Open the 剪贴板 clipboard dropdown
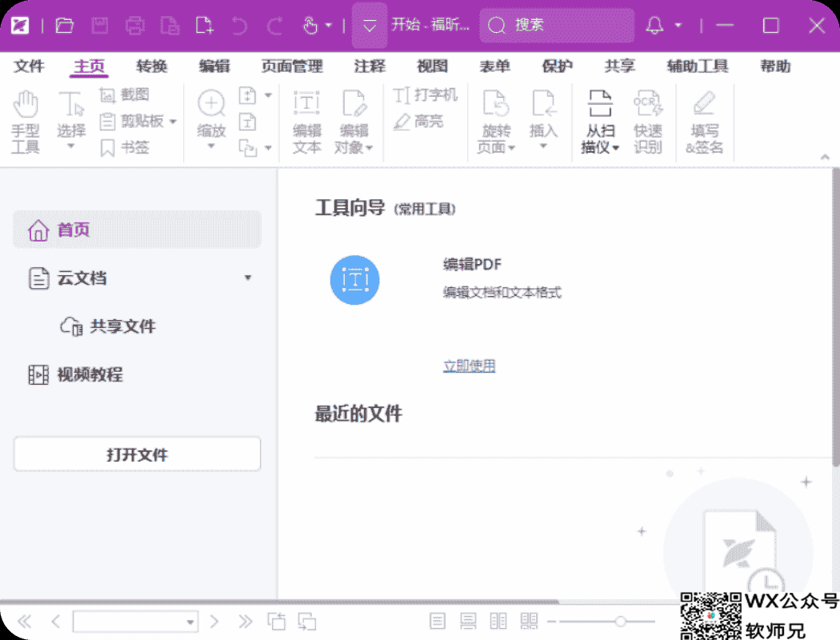Screen dimensions: 840x640 [173, 122]
